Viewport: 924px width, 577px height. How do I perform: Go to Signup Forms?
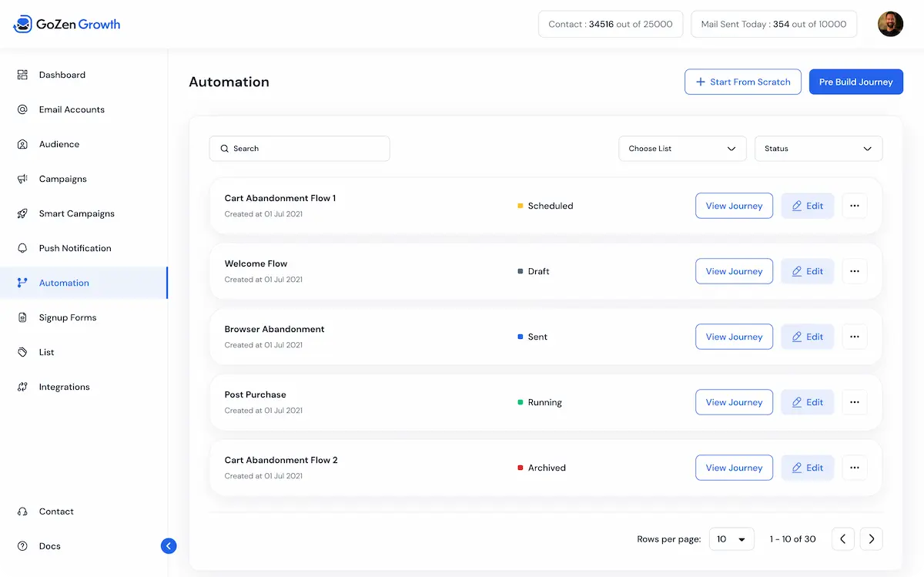coord(68,317)
